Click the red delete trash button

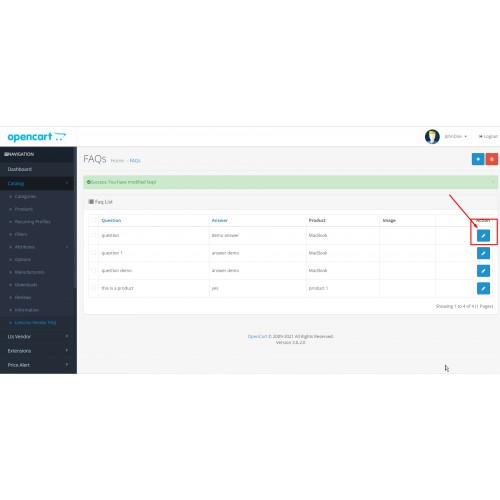tap(491, 159)
